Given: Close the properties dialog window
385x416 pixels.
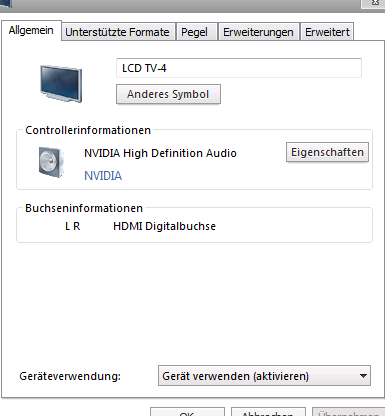Looking at the screenshot, I should 375,3.
